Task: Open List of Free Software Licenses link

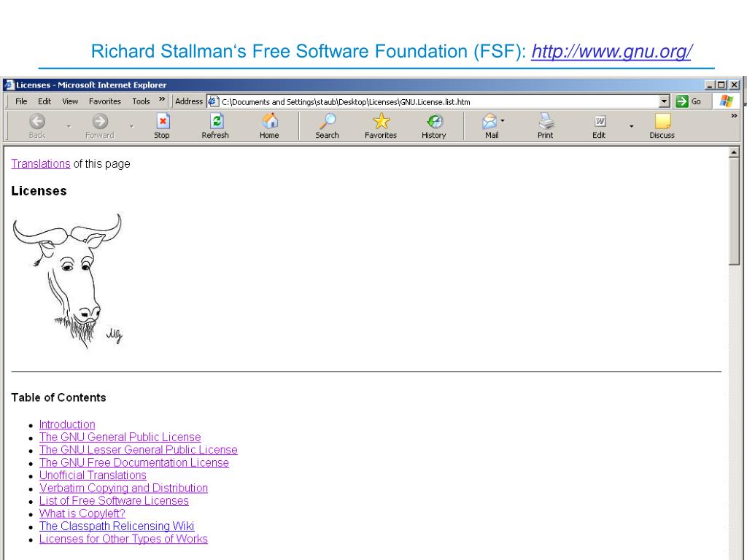Action: (114, 500)
